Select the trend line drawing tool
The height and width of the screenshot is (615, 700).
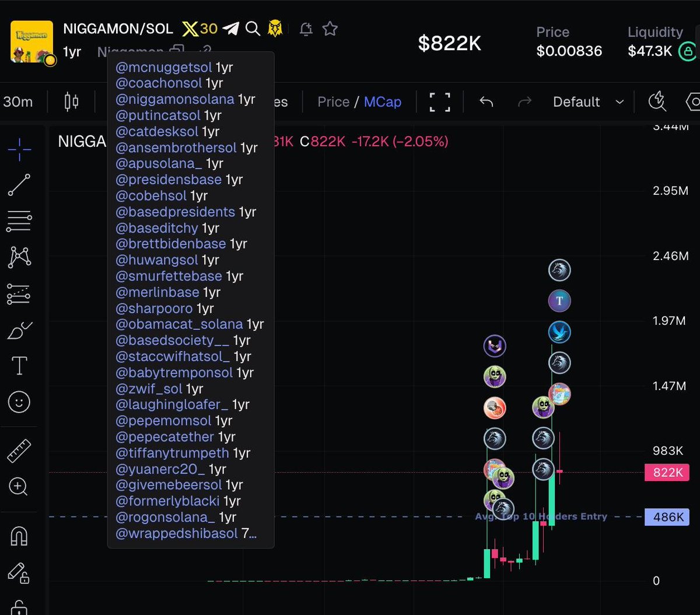coord(19,185)
